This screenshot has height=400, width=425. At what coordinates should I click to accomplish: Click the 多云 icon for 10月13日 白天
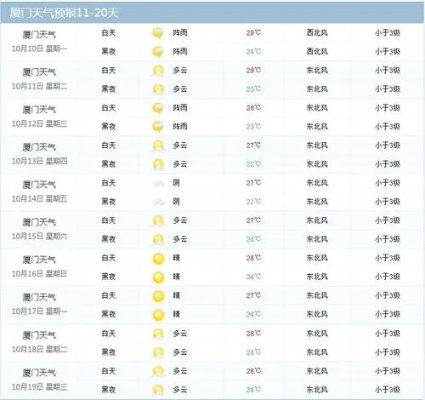[x=158, y=146]
